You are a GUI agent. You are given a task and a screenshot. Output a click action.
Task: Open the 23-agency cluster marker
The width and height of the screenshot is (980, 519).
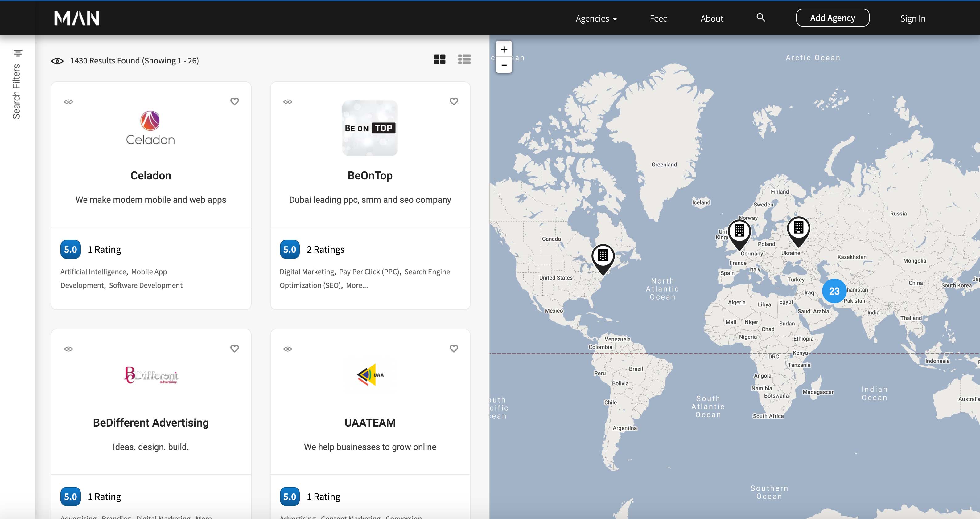point(834,291)
